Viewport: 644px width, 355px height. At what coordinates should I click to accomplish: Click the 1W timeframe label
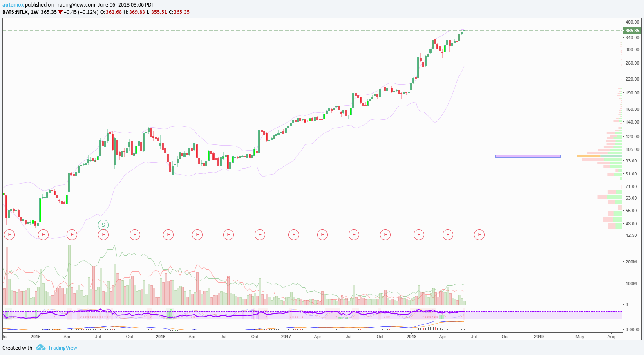[x=34, y=12]
